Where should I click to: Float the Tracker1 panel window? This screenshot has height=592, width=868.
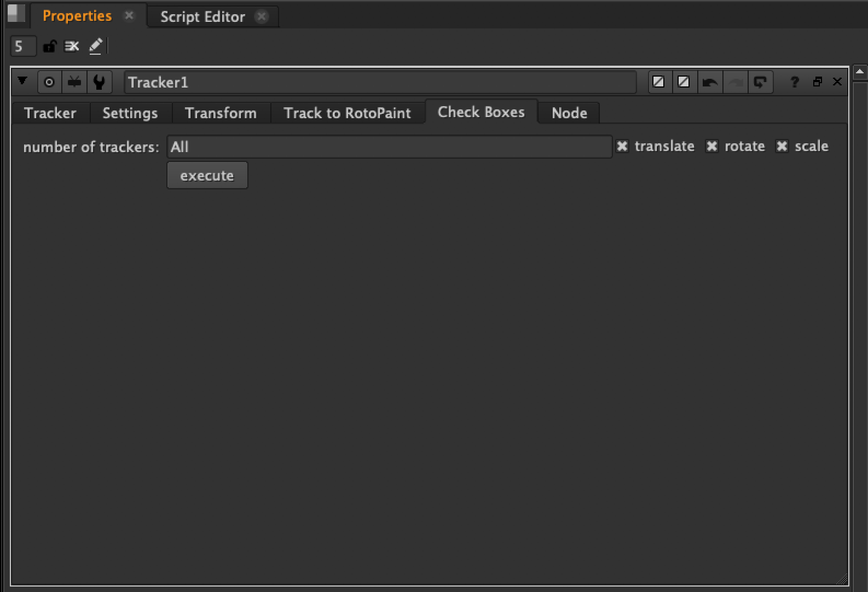[817, 82]
